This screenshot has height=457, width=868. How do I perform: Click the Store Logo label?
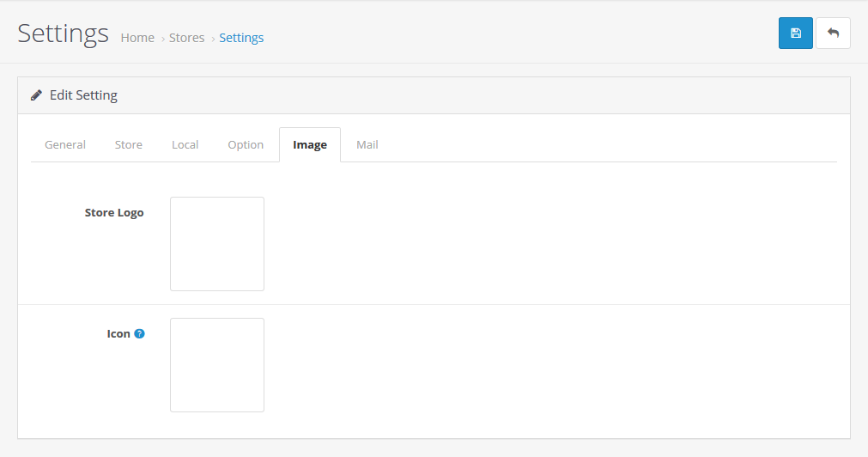(x=114, y=213)
